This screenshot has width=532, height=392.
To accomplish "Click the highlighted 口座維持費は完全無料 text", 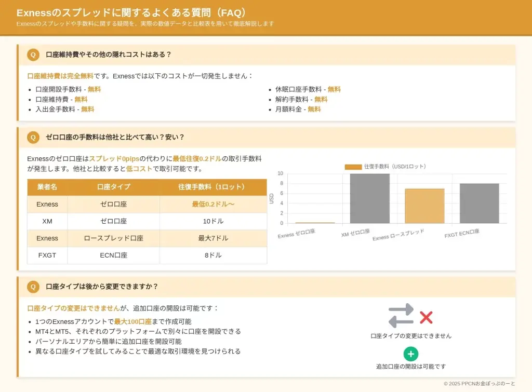I will click(x=60, y=76).
